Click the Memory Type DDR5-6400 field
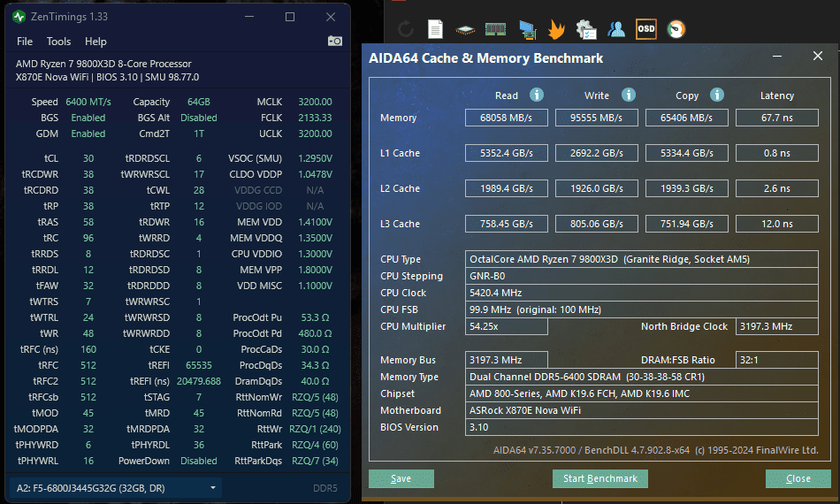This screenshot has height=504, width=840. point(642,377)
